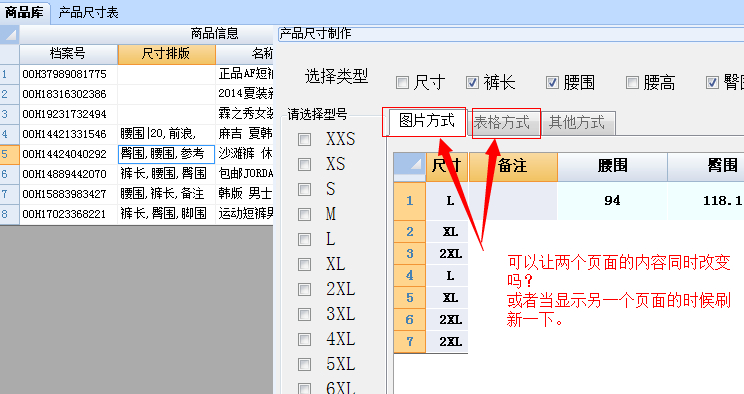Switch to the 表格方式 tab

click(502, 123)
